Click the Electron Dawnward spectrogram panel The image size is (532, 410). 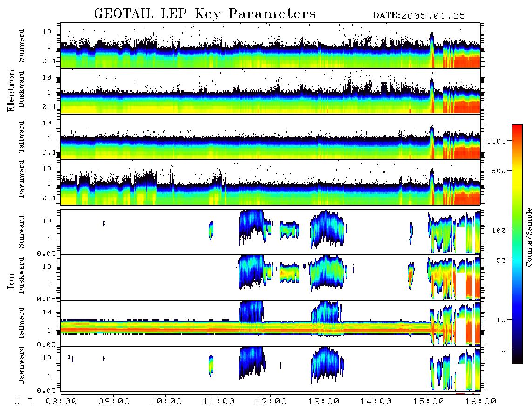pyautogui.click(x=270, y=183)
